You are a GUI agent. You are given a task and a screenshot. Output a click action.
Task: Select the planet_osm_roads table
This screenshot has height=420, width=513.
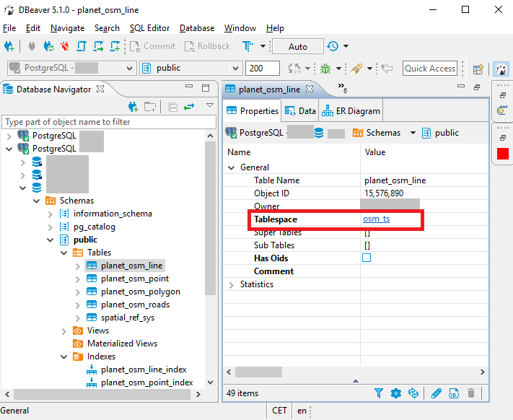(x=135, y=305)
